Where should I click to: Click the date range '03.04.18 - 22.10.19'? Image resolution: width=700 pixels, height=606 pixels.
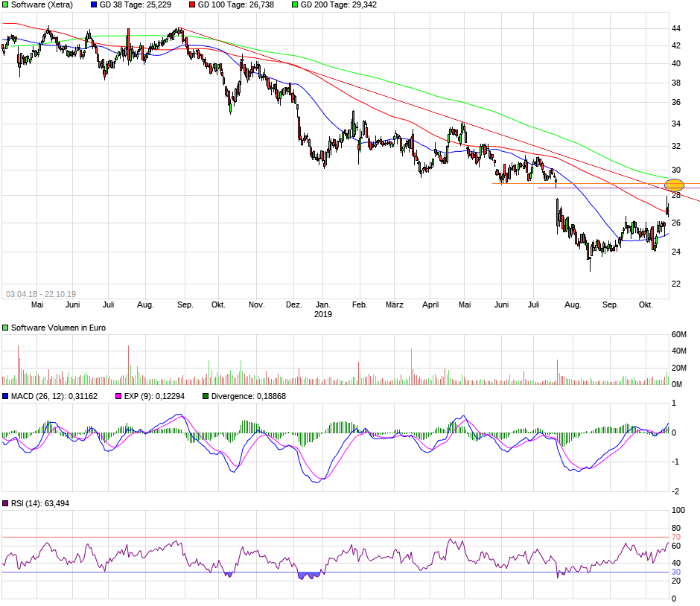click(x=41, y=294)
